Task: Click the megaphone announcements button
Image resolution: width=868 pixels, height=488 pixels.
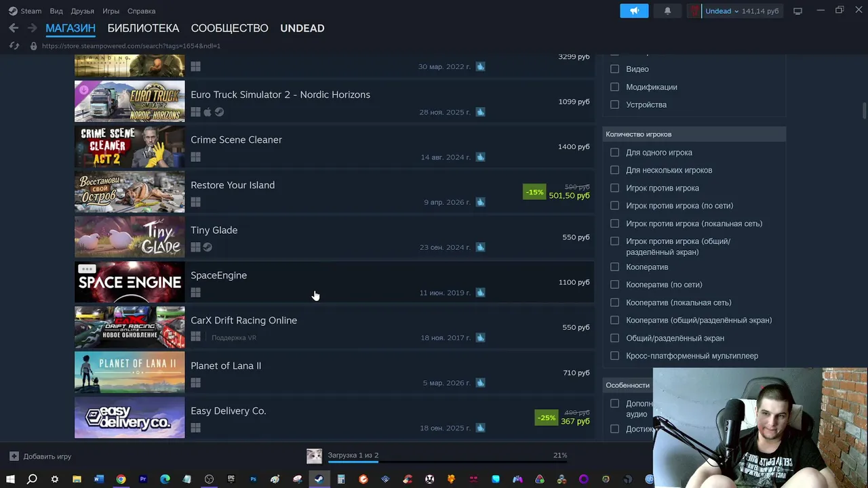Action: 634,11
